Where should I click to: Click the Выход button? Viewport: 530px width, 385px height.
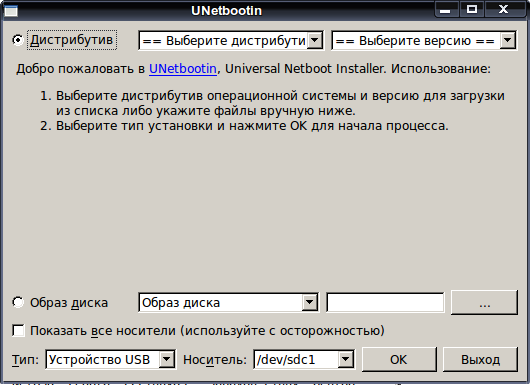click(480, 359)
